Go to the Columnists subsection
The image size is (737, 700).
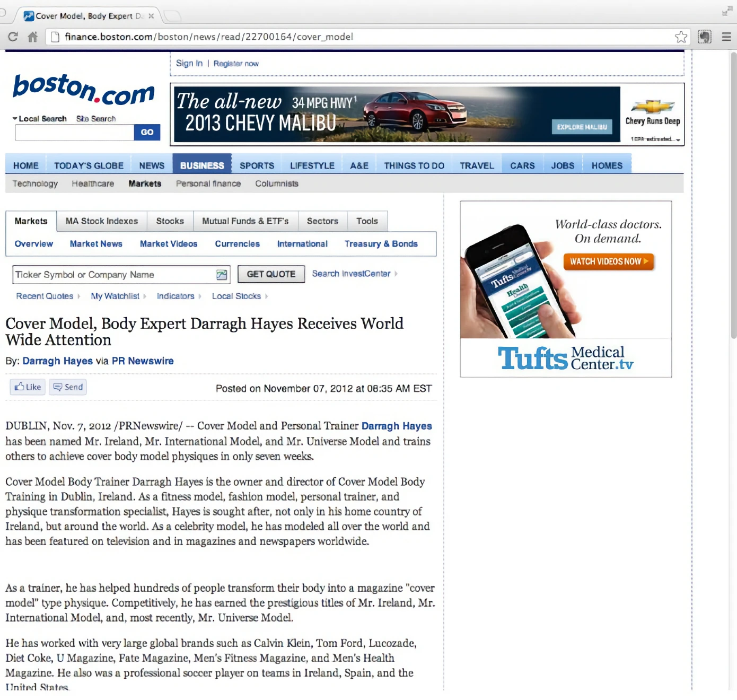[277, 183]
